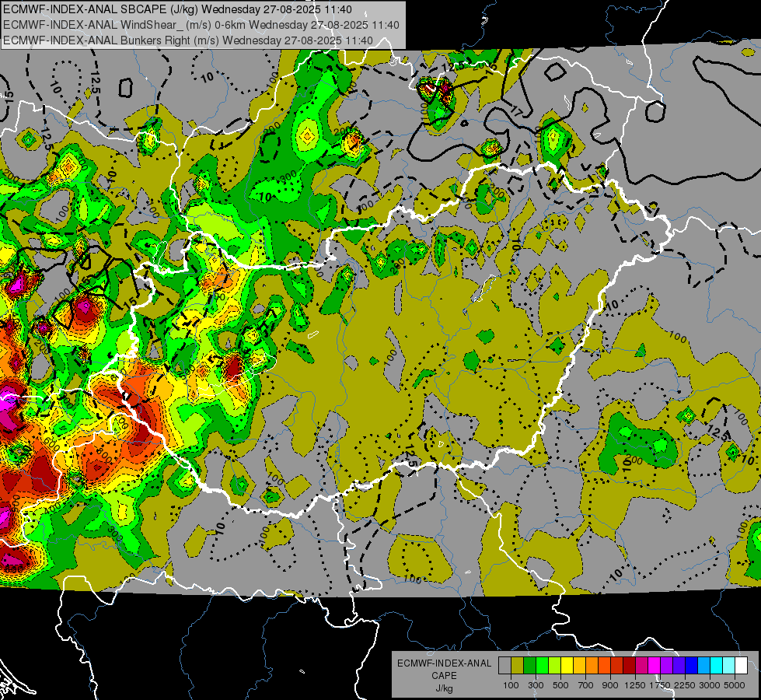Select the 2250 tick label in the CAPE legend
The width and height of the screenshot is (761, 700).
686,685
